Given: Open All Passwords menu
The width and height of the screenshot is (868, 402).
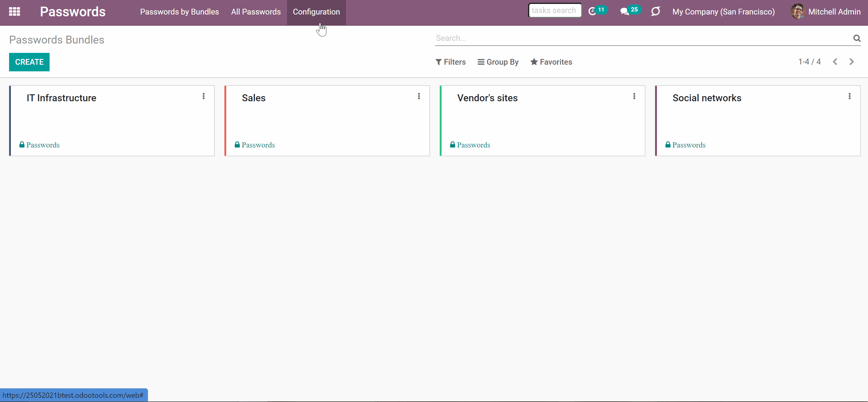Looking at the screenshot, I should click(256, 12).
